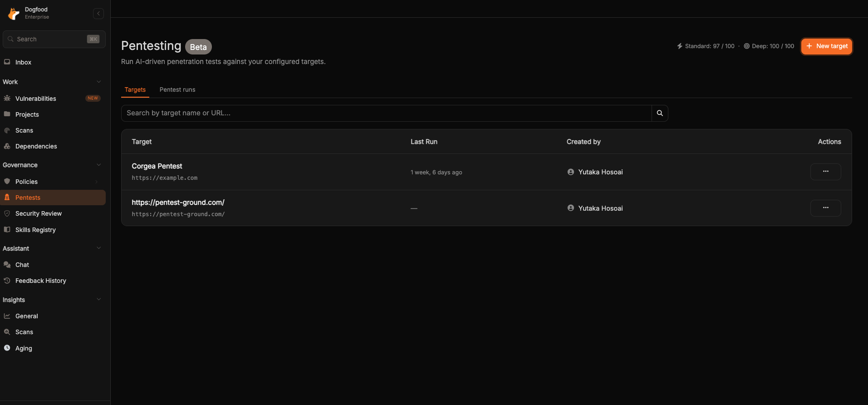868x405 pixels.
Task: Click the Skills Registry book icon
Action: click(7, 229)
